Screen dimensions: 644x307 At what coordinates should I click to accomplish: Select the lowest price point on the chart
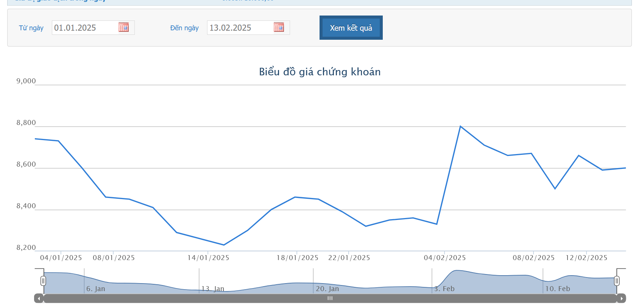[x=224, y=245]
